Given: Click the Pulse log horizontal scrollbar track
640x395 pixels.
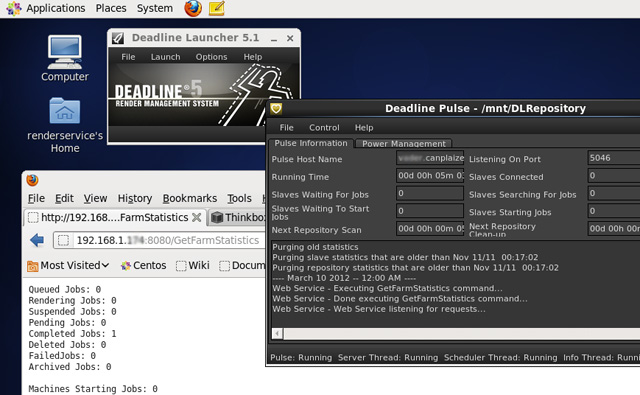Looking at the screenshot, I should click(x=462, y=334).
